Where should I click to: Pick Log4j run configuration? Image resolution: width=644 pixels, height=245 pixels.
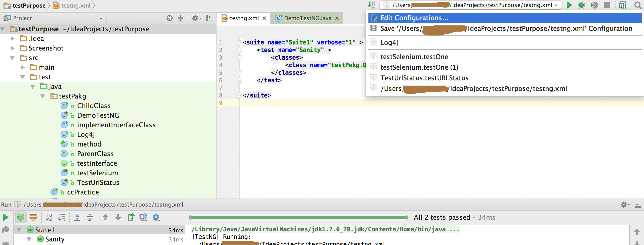pyautogui.click(x=505, y=43)
